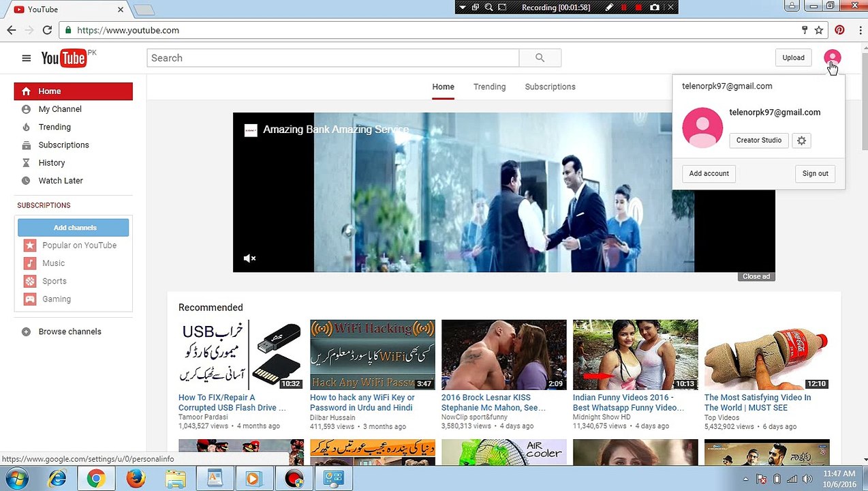Viewport: 868px width, 491px height.
Task: Open the Tamoor Pardasi channel link
Action: (203, 417)
